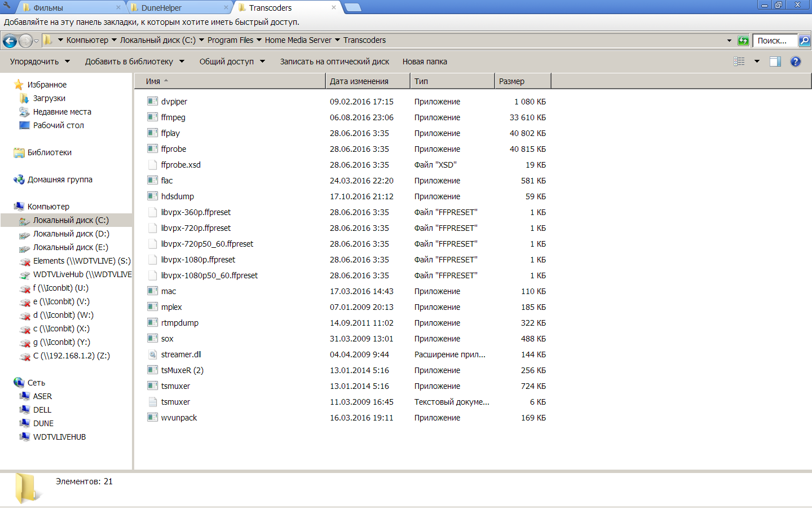This screenshot has height=508, width=812.
Task: Expand the Общий доступ dropdown
Action: click(x=231, y=62)
